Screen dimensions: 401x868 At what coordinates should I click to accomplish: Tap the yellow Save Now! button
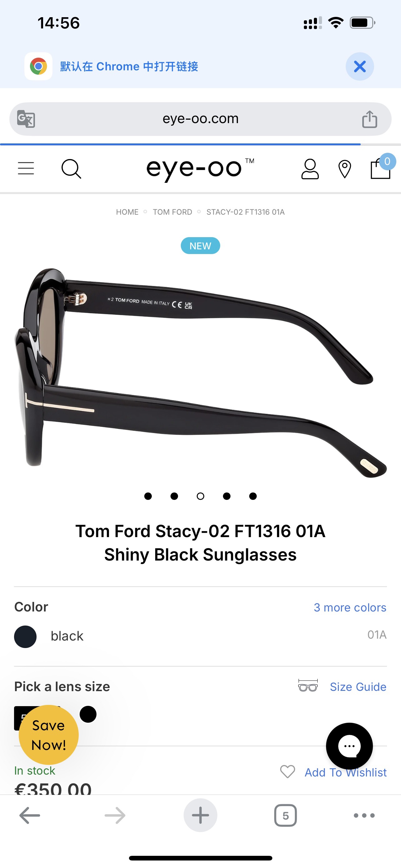point(48,735)
